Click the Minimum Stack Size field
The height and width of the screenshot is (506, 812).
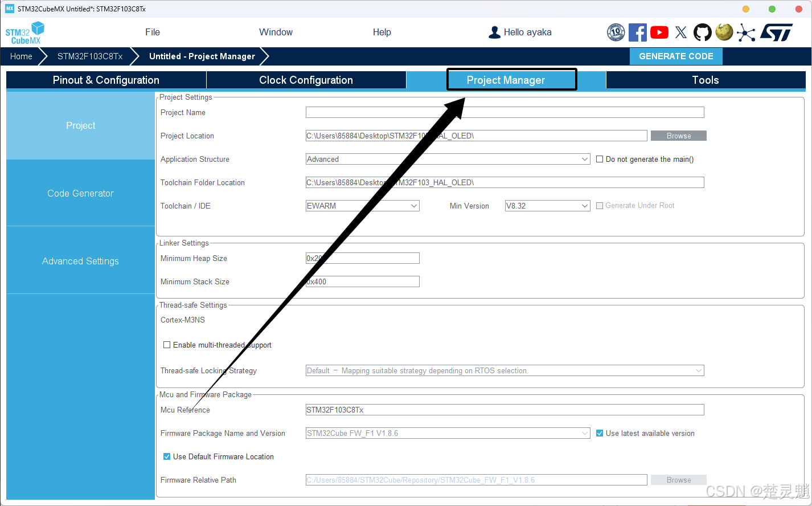point(363,281)
